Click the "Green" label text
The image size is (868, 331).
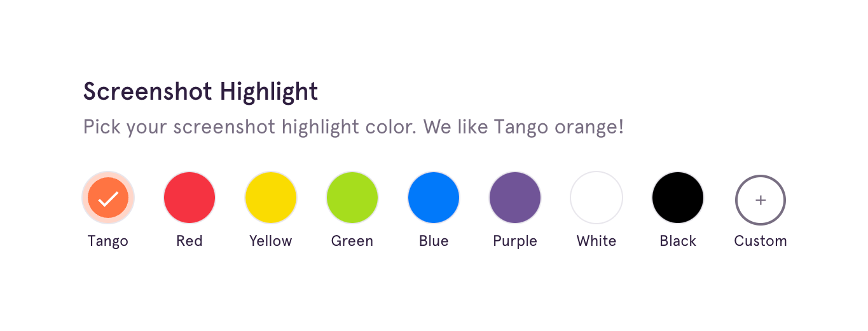(x=352, y=241)
